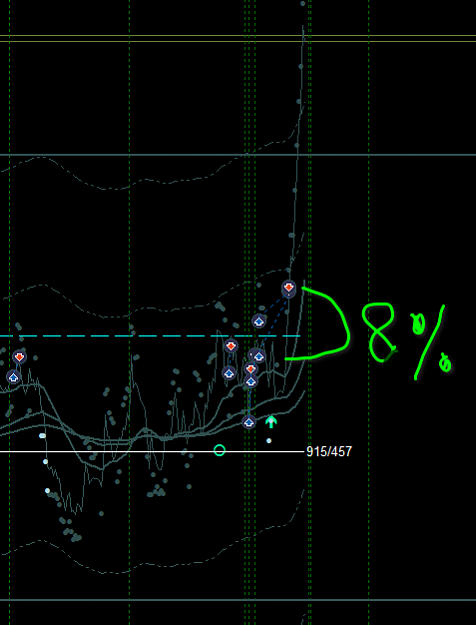This screenshot has width=476, height=625.
Task: Click the green hollow circle on white line
Action: click(219, 450)
